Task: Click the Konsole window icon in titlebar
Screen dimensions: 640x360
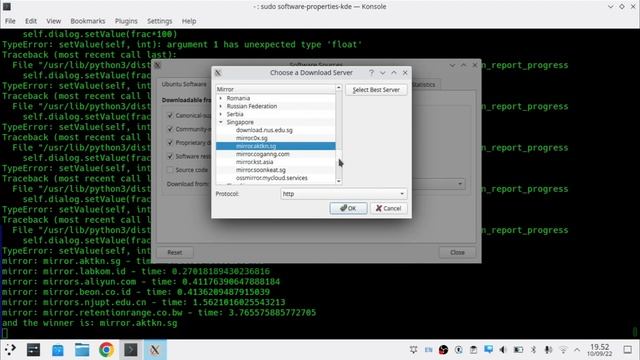Action: pyautogui.click(x=7, y=6)
